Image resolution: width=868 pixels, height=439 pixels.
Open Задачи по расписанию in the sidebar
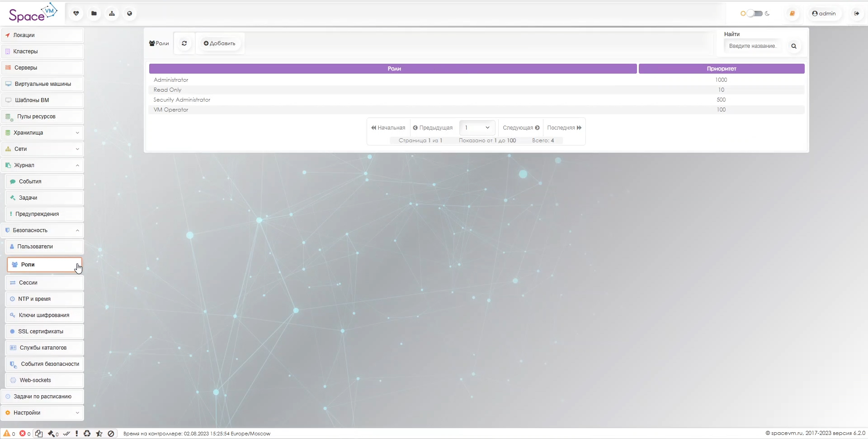coord(42,397)
